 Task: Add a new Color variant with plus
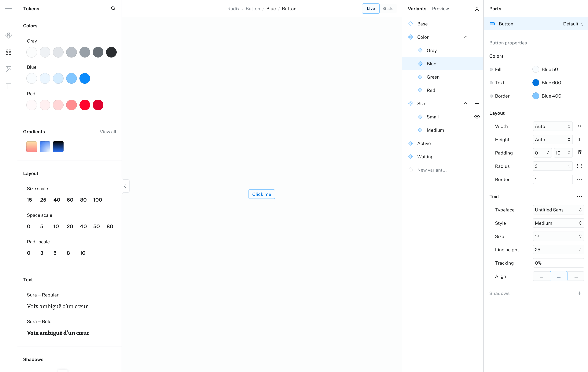477,37
